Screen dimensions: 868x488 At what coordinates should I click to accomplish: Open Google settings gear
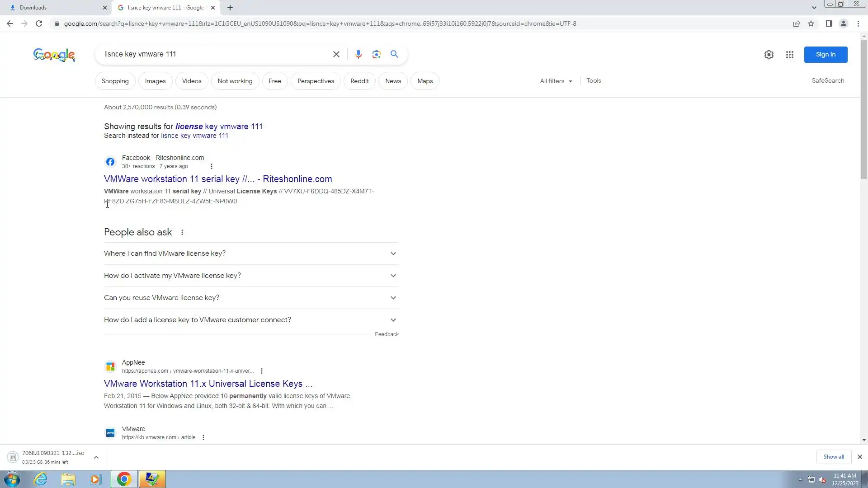click(x=769, y=55)
